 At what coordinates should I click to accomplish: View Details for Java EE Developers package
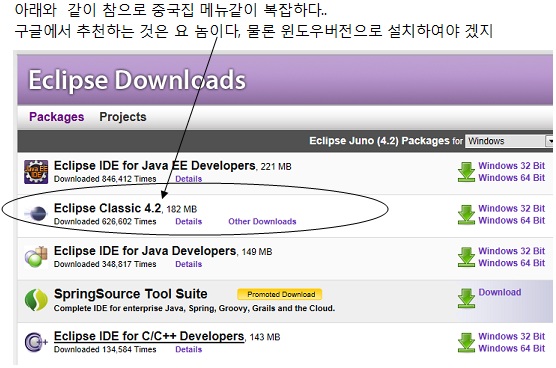[189, 179]
